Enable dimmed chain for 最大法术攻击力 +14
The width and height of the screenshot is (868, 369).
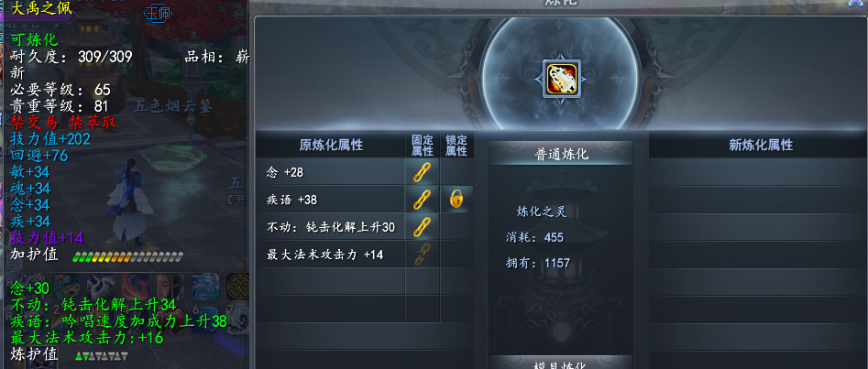(x=422, y=255)
